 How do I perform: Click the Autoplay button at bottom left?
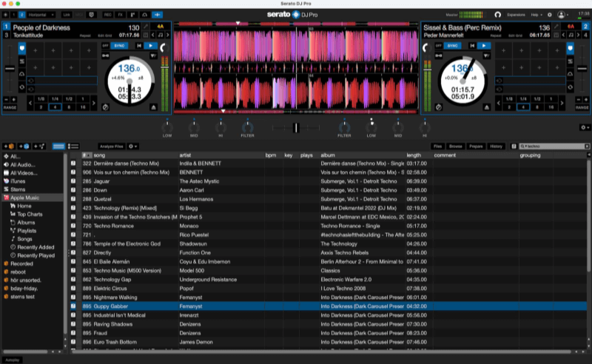click(x=12, y=360)
